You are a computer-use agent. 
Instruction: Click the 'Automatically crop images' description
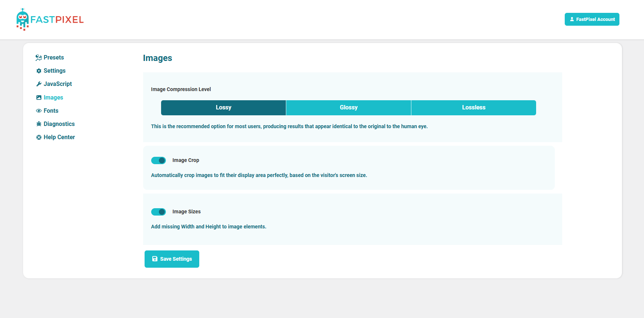point(259,175)
